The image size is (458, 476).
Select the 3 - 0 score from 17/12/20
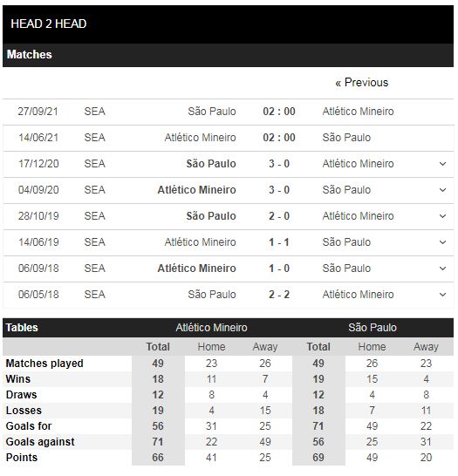click(279, 164)
